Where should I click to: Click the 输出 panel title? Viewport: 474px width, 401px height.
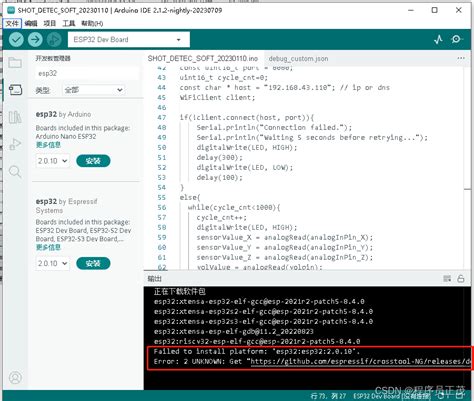tap(154, 279)
